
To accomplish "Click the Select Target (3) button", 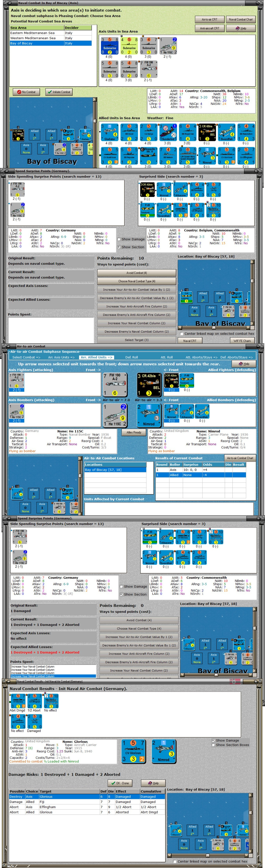I will pos(136,340).
